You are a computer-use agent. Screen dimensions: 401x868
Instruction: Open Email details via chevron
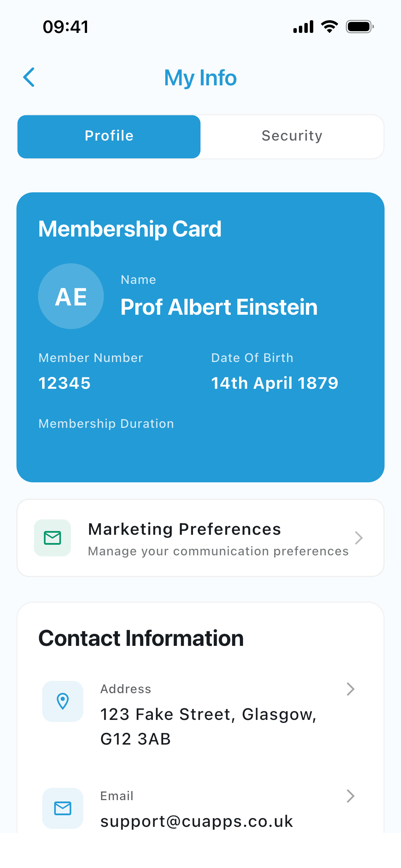click(350, 796)
